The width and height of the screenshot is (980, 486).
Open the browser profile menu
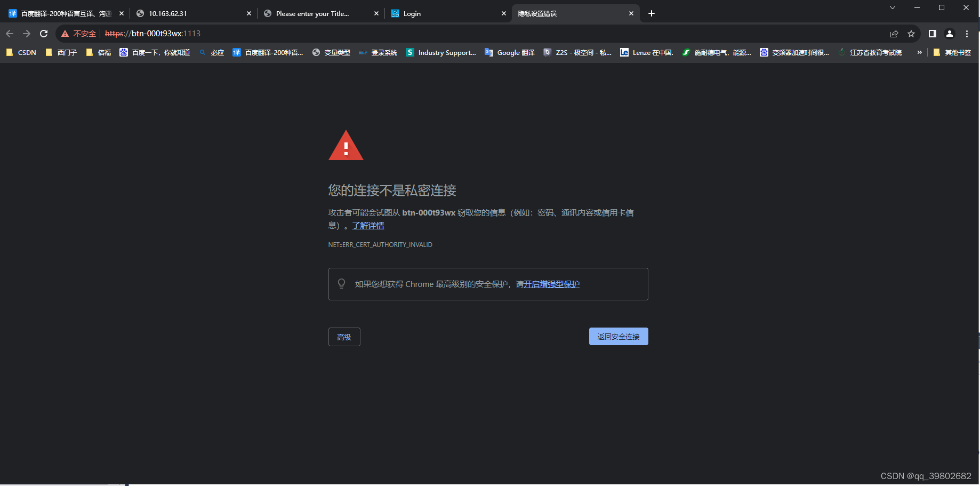(x=949, y=33)
